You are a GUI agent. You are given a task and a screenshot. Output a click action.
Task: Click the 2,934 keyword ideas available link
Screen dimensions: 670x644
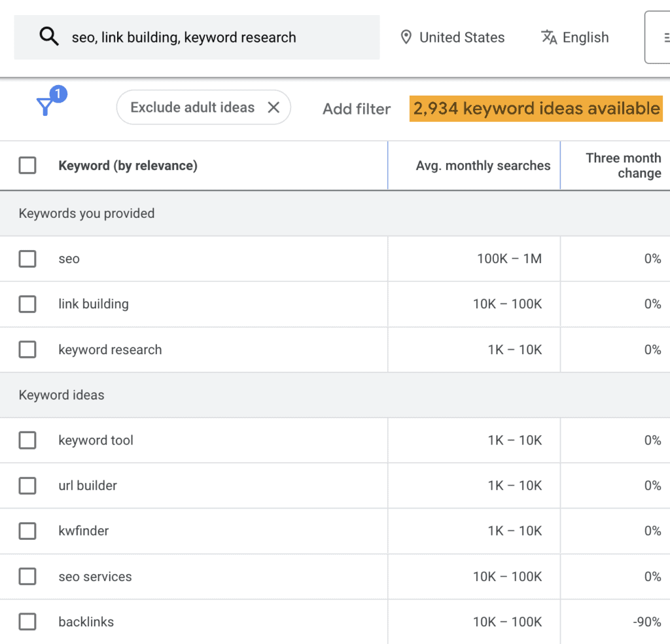[x=535, y=109]
